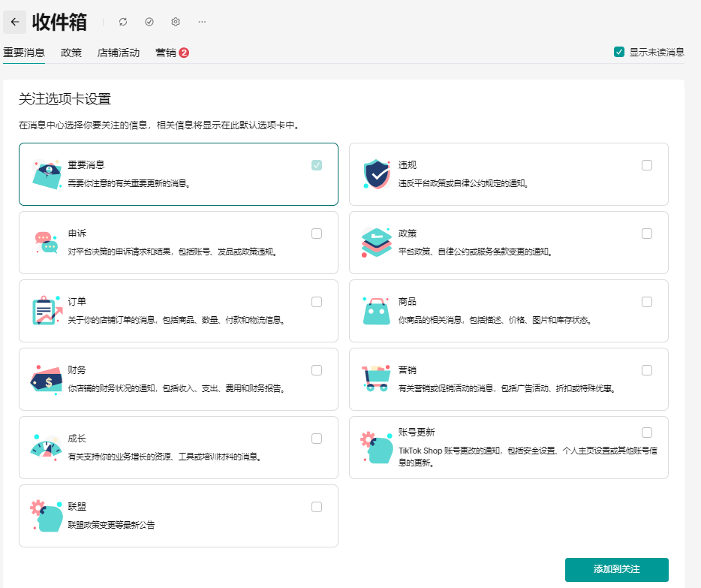Select the 联盟 category checkbox
This screenshot has width=701, height=588.
point(317,507)
